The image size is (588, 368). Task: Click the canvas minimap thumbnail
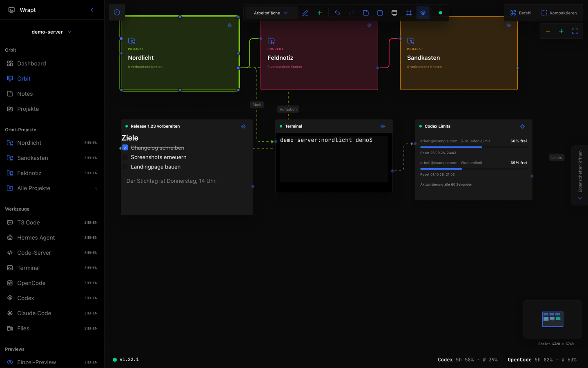click(553, 319)
